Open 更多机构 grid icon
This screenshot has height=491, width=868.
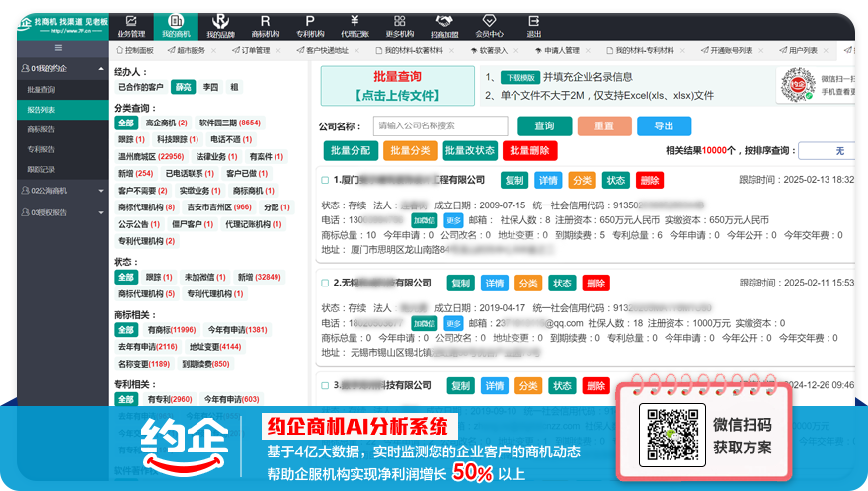click(400, 21)
